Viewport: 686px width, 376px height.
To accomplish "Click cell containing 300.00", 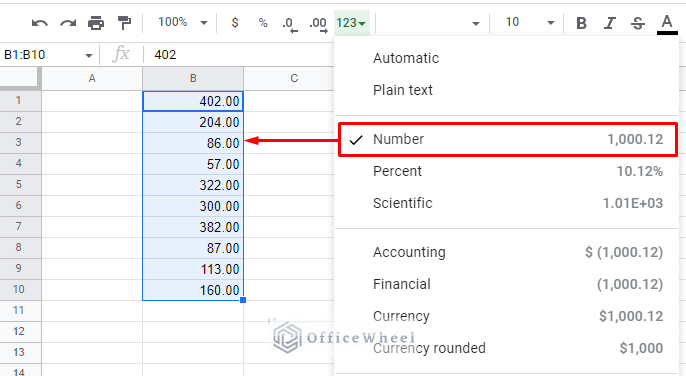I will tap(193, 206).
